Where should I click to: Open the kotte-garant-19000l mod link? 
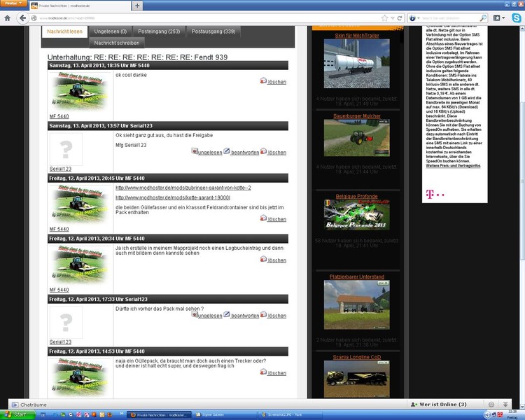[x=173, y=197]
